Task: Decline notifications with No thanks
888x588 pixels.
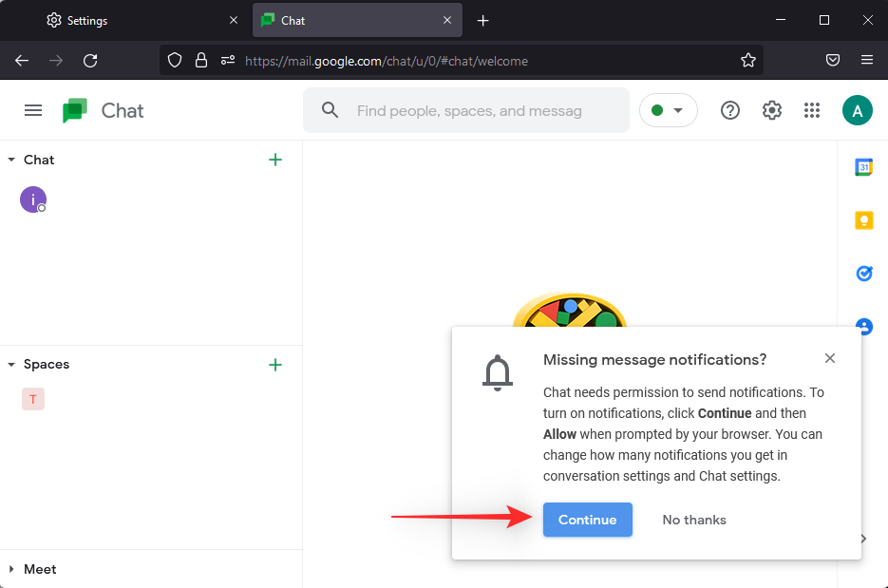Action: click(x=694, y=520)
